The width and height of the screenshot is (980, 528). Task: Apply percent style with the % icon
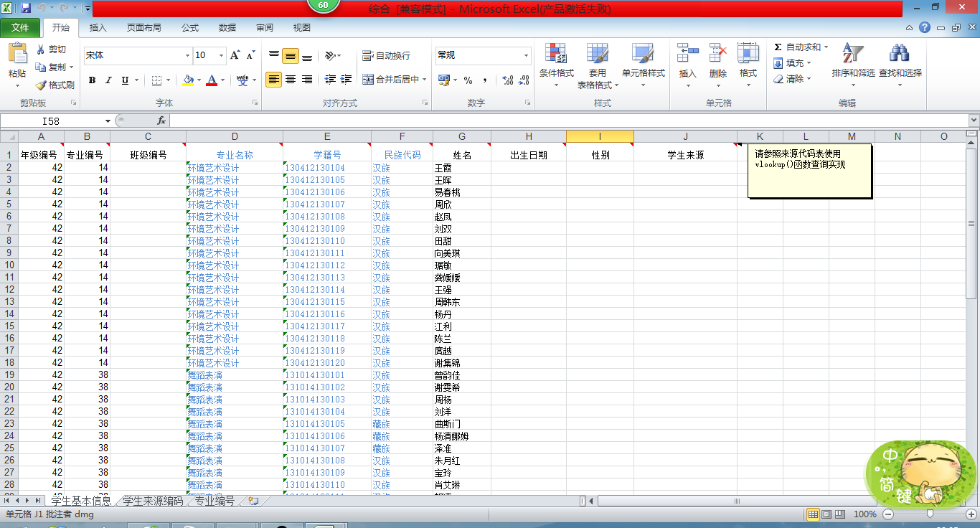tap(468, 80)
